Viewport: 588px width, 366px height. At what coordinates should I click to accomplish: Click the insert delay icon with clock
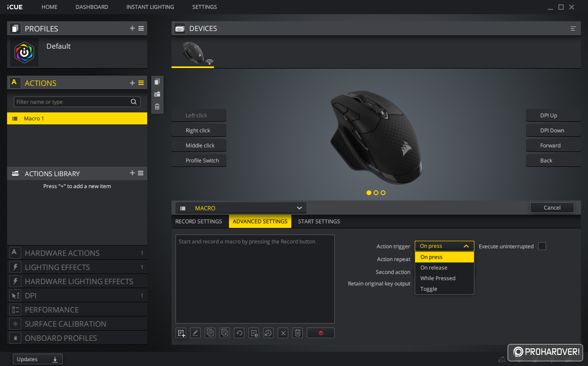(254, 333)
